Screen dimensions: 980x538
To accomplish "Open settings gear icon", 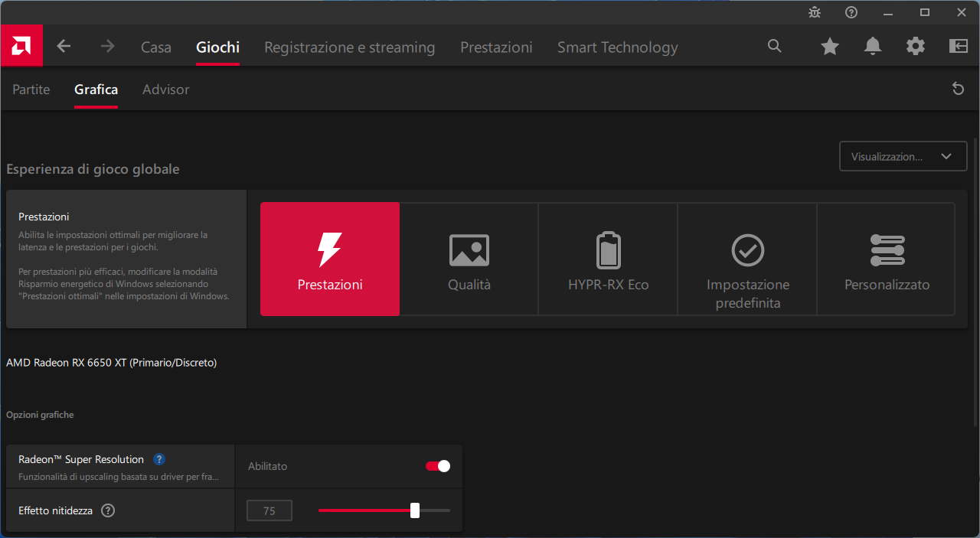I will click(916, 47).
